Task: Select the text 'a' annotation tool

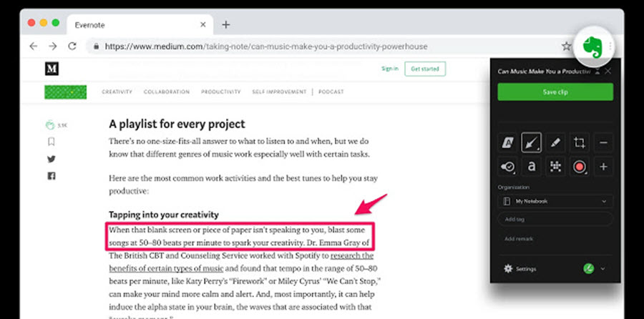Action: 531,167
